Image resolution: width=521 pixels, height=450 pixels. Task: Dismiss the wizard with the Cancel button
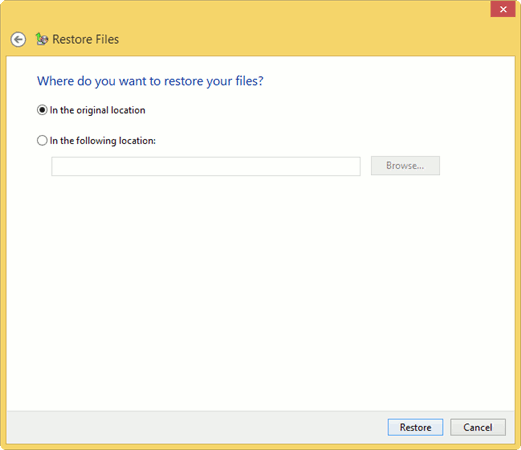(x=478, y=427)
